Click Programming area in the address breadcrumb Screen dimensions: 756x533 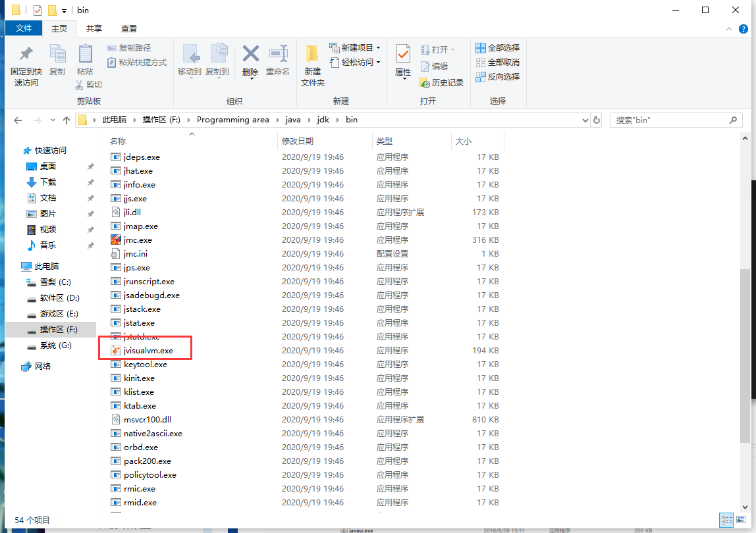point(233,120)
